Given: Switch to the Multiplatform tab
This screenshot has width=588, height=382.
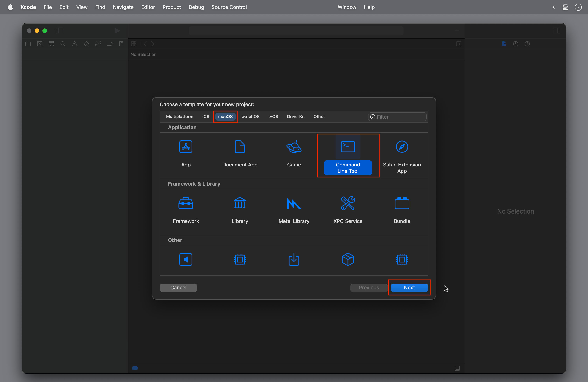Looking at the screenshot, I should [x=180, y=116].
